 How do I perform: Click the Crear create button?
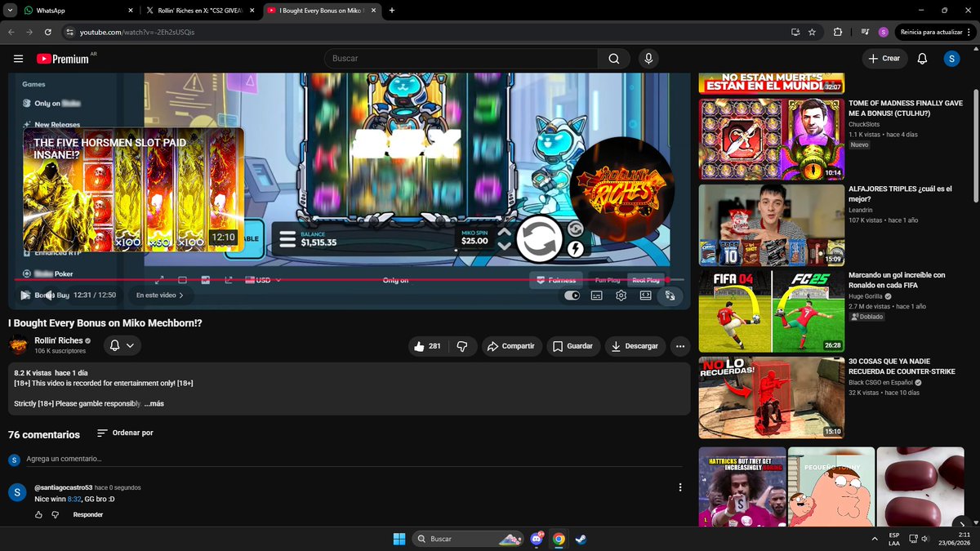click(x=884, y=59)
